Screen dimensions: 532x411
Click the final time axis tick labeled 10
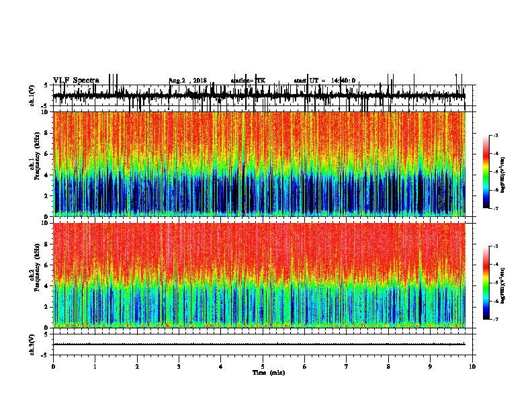[x=472, y=367]
